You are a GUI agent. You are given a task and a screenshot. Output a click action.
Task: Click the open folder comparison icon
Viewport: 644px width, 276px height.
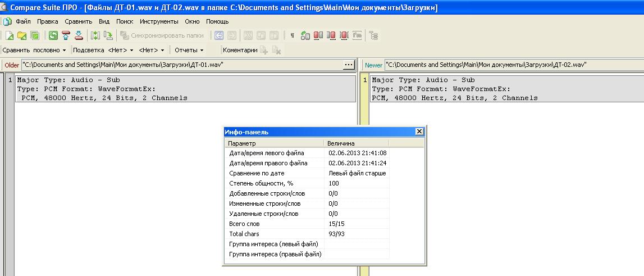coord(22,35)
